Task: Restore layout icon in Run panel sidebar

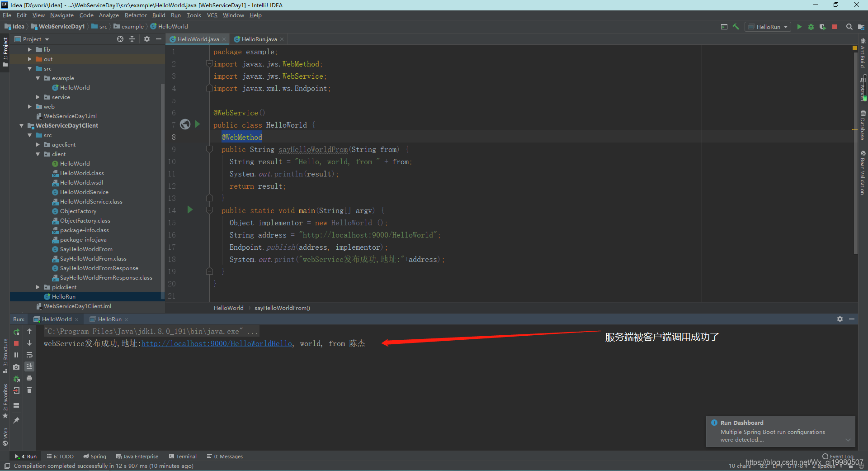Action: pyautogui.click(x=16, y=405)
